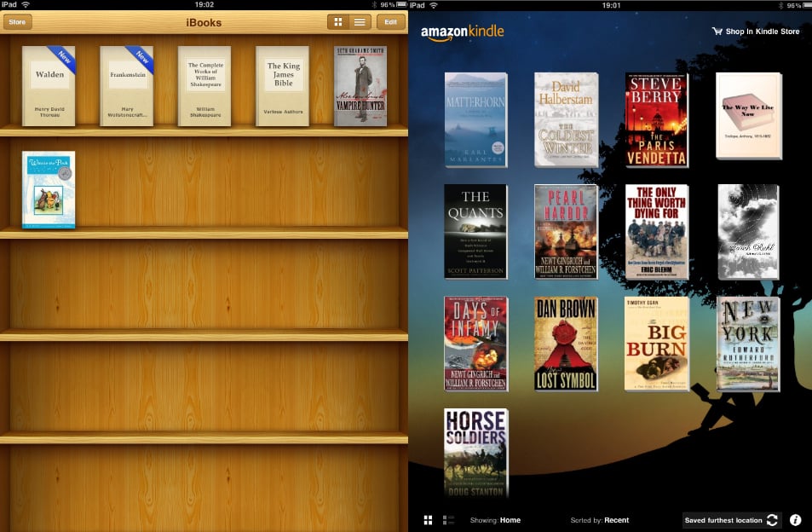Switch iBooks to grid bookshelf view
Screen dimensions: 812x532
point(338,22)
